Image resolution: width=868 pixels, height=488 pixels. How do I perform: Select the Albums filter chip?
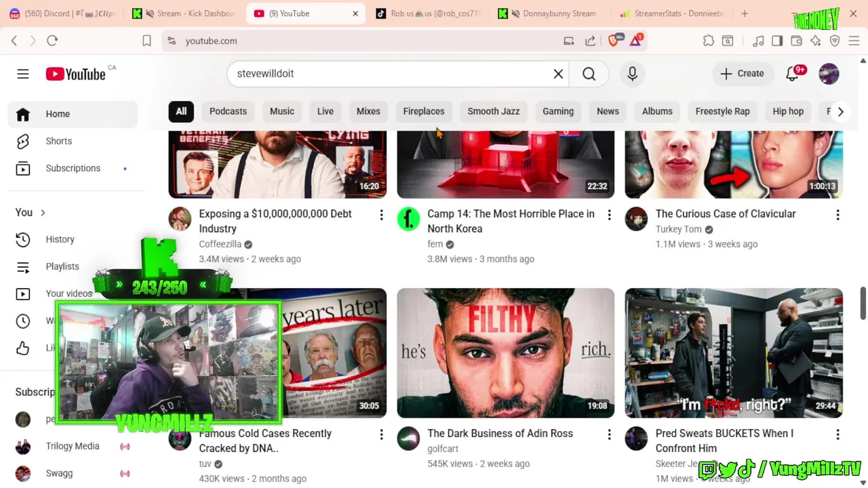pos(657,111)
